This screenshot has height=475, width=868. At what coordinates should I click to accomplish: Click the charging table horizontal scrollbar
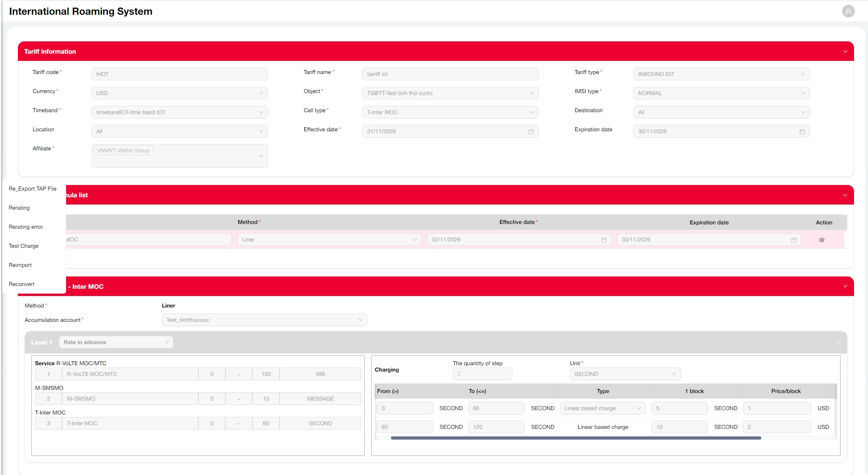(x=576, y=438)
